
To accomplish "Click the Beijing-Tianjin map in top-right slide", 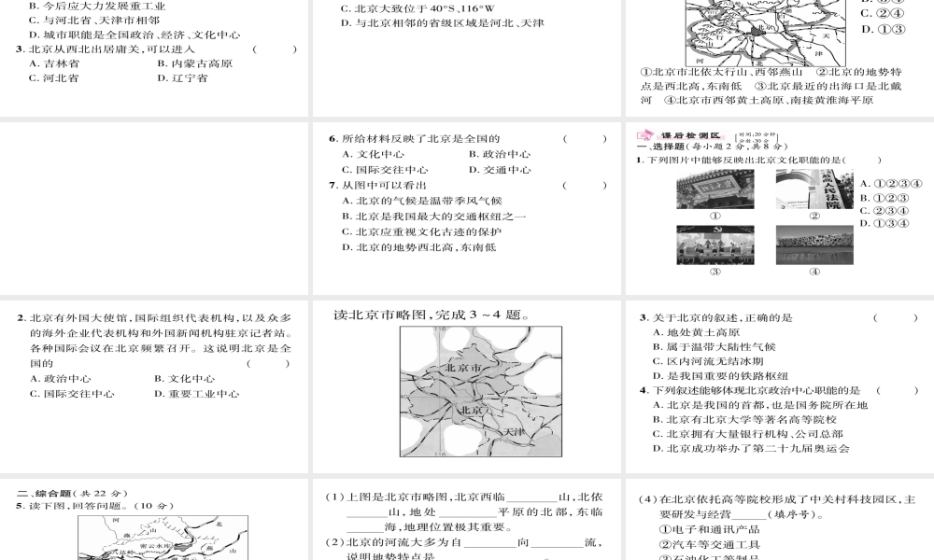I will pos(766,33).
